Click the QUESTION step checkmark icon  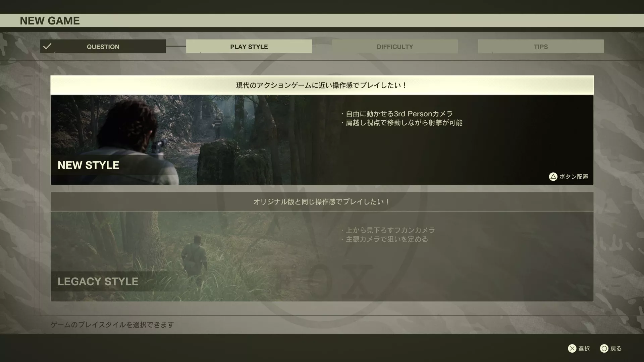[x=47, y=46]
